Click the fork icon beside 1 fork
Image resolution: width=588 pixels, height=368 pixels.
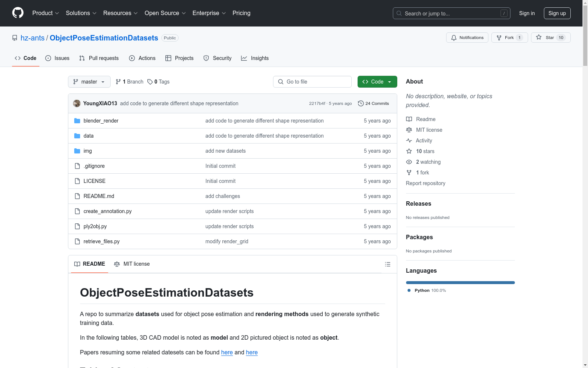coord(409,173)
